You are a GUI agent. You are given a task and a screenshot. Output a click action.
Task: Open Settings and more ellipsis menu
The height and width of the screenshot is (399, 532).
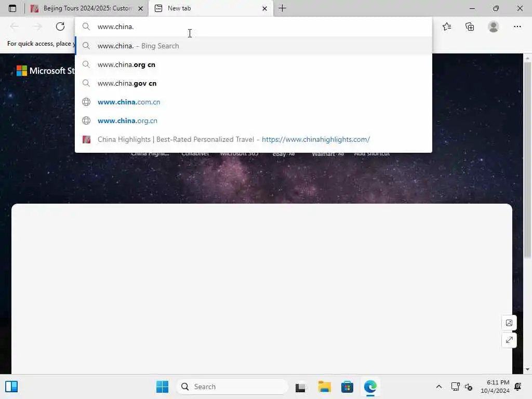(517, 26)
